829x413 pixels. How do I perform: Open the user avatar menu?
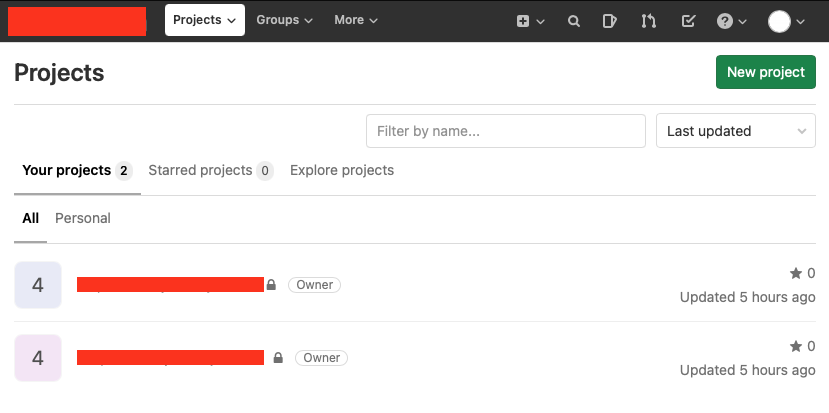click(785, 21)
